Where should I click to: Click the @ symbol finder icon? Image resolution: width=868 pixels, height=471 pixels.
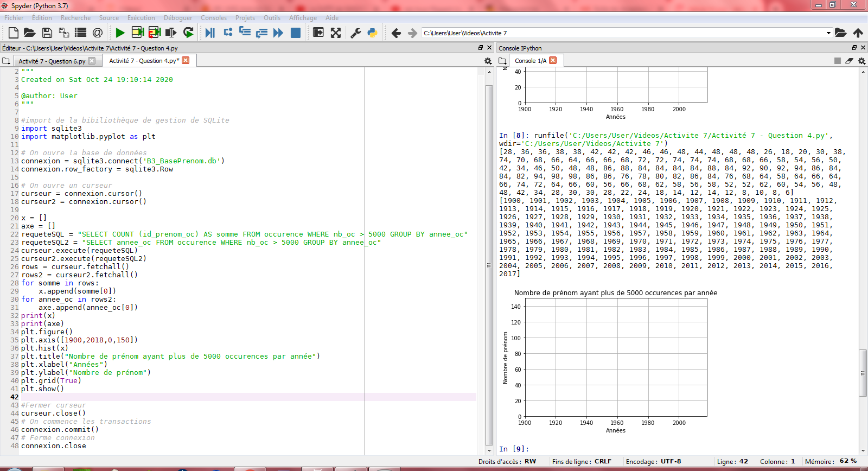[98, 33]
